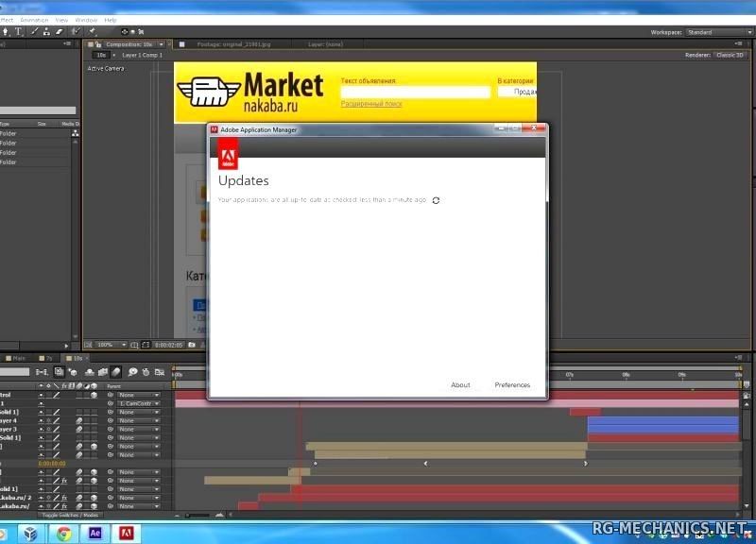This screenshot has height=544, width=756.
Task: Enable Motion Blur switch in the timeline header
Action: click(x=116, y=372)
